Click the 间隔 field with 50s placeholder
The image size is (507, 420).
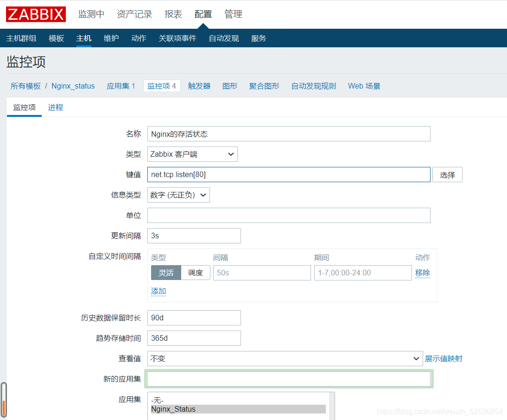click(262, 273)
